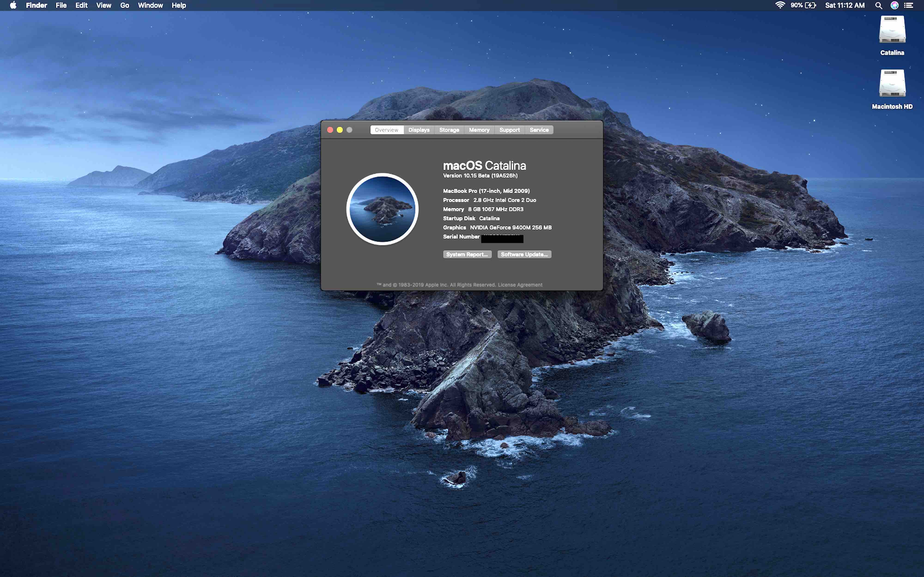Go to the Support tab
This screenshot has height=577, width=924.
click(509, 130)
